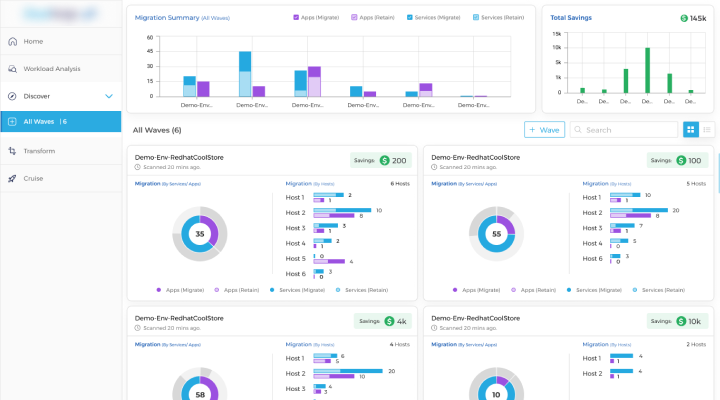Click the Workload Analysis sidebar icon
The image size is (720, 400).
tap(12, 69)
